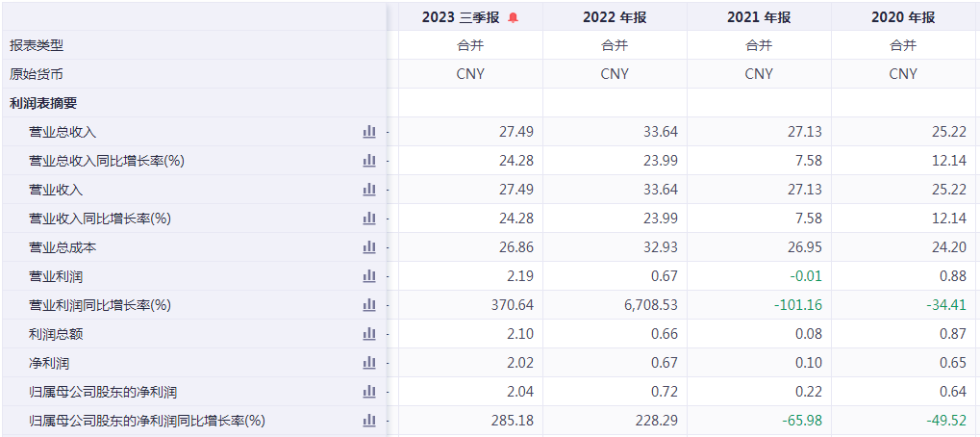This screenshot has width=980, height=437.
Task: Click the red bell icon beside 2023 三季报
Action: pyautogui.click(x=513, y=17)
